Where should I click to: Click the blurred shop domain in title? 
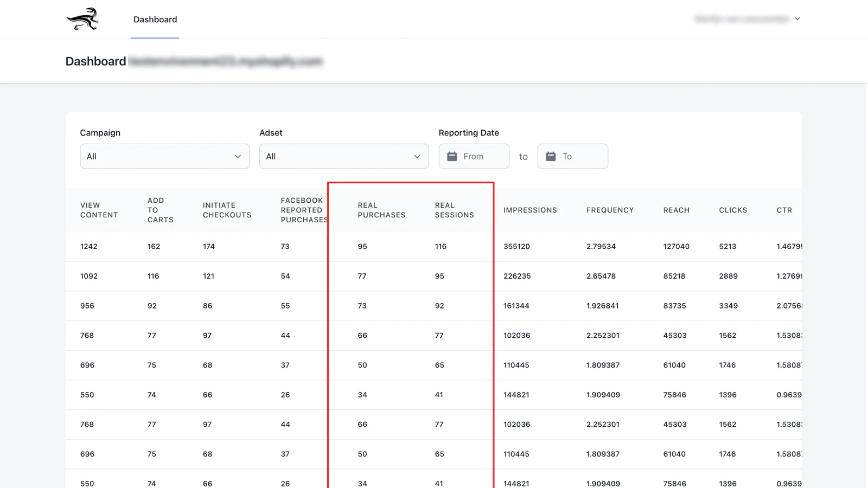coord(226,61)
